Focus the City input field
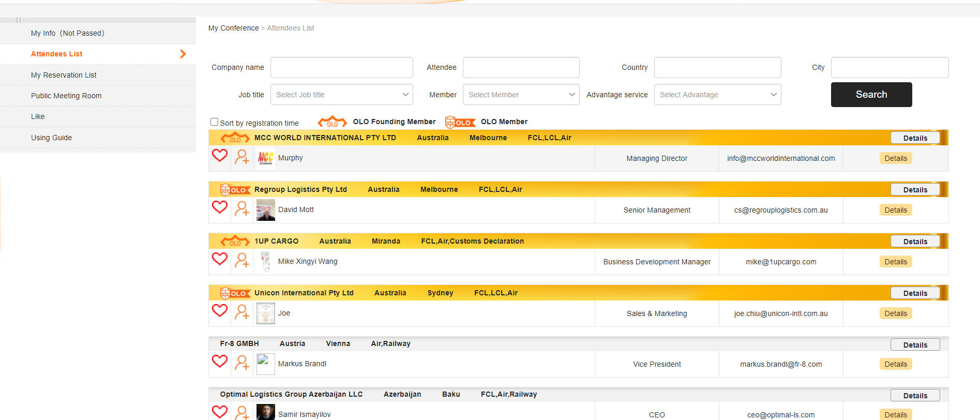 [890, 67]
